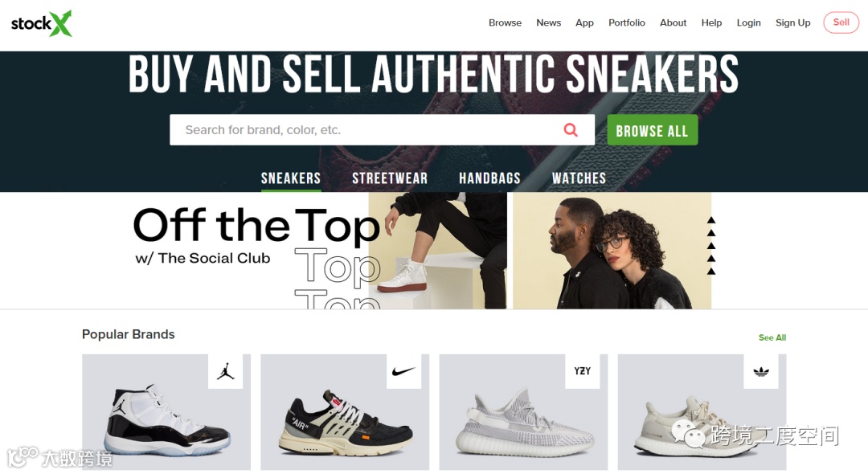
Task: Switch to the Handbags tab
Action: click(x=489, y=178)
